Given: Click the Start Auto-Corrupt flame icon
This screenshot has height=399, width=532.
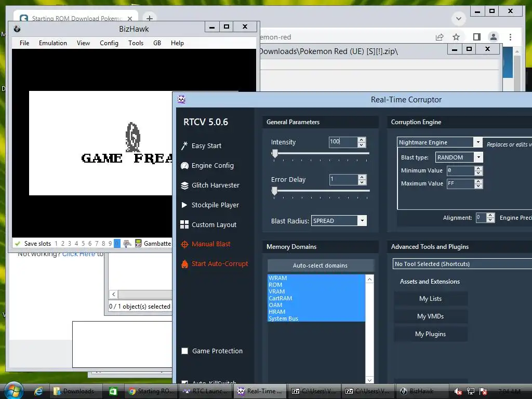Looking at the screenshot, I should tap(184, 264).
